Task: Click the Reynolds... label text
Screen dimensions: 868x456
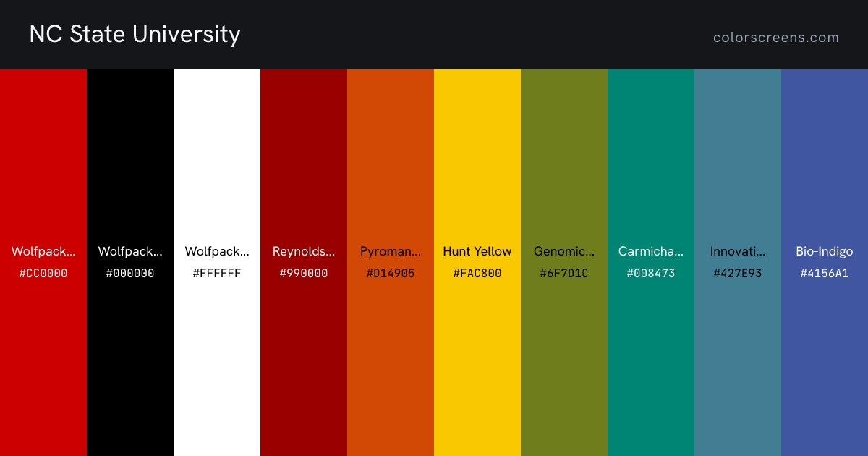Action: (x=304, y=252)
